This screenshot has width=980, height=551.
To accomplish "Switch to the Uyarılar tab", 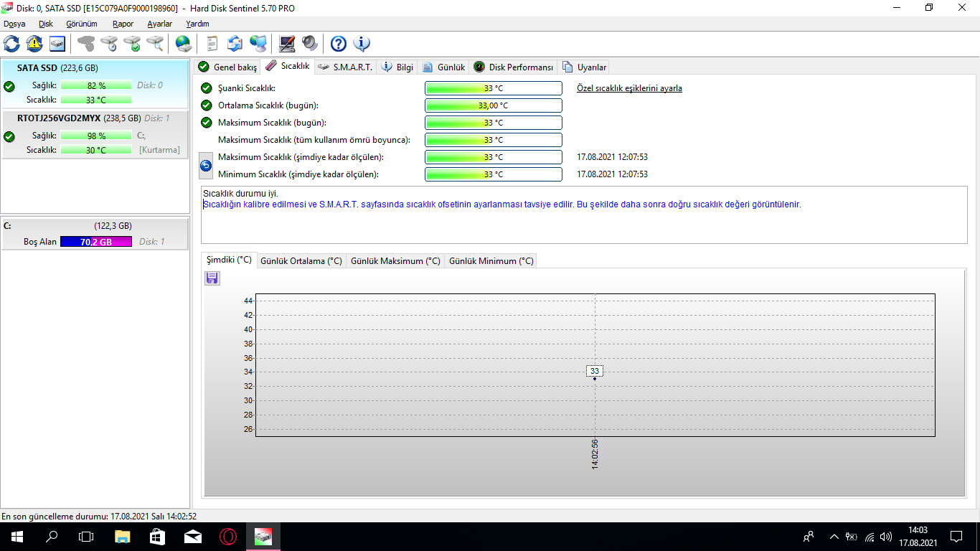I will (585, 67).
